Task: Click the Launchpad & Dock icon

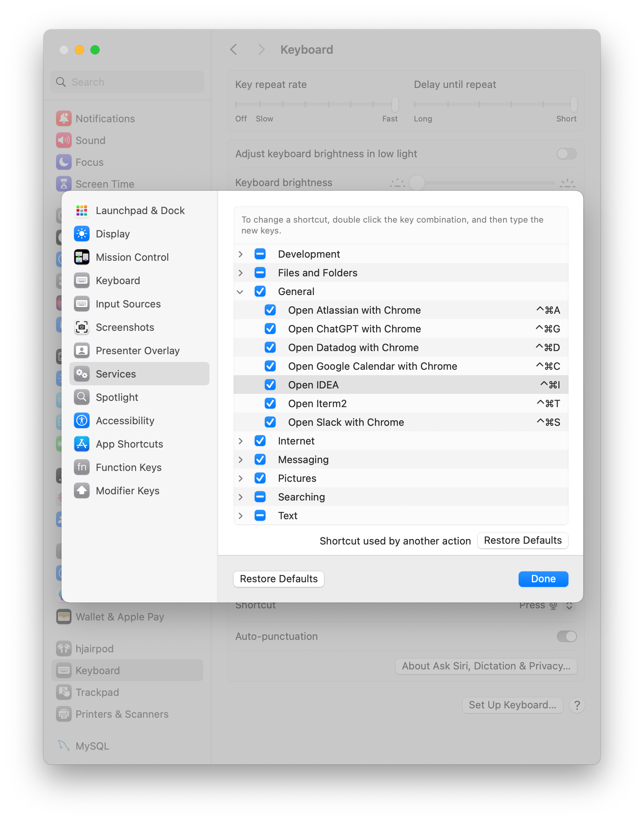Action: point(82,211)
